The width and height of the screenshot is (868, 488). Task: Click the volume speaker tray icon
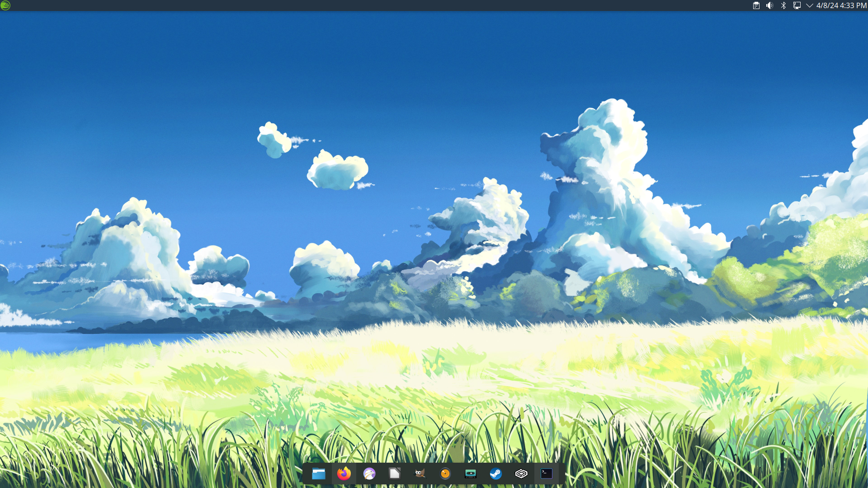click(x=769, y=5)
